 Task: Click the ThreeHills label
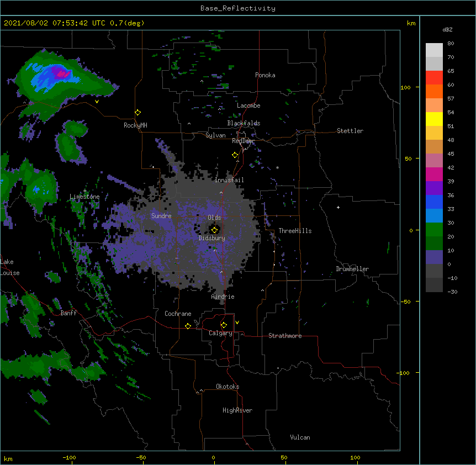(295, 231)
